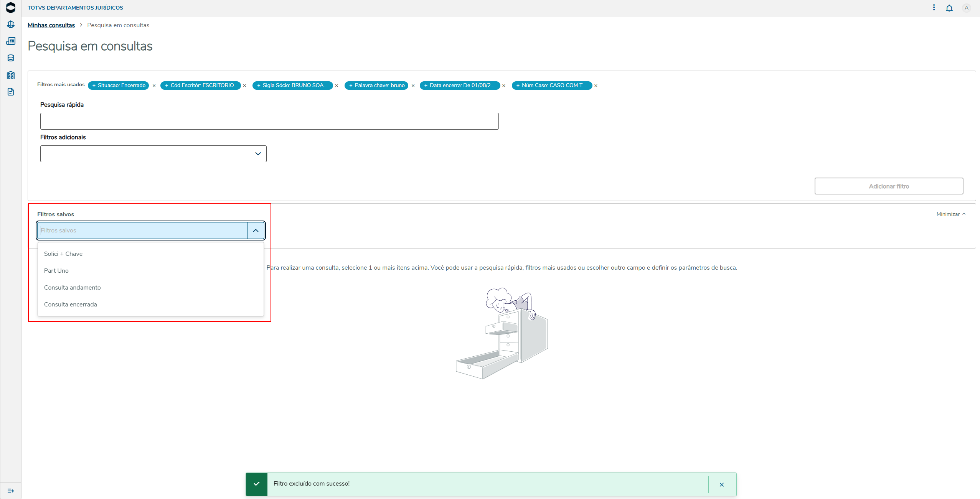This screenshot has height=499, width=980.
Task: Click the building office sidebar icon
Action: coord(11,75)
